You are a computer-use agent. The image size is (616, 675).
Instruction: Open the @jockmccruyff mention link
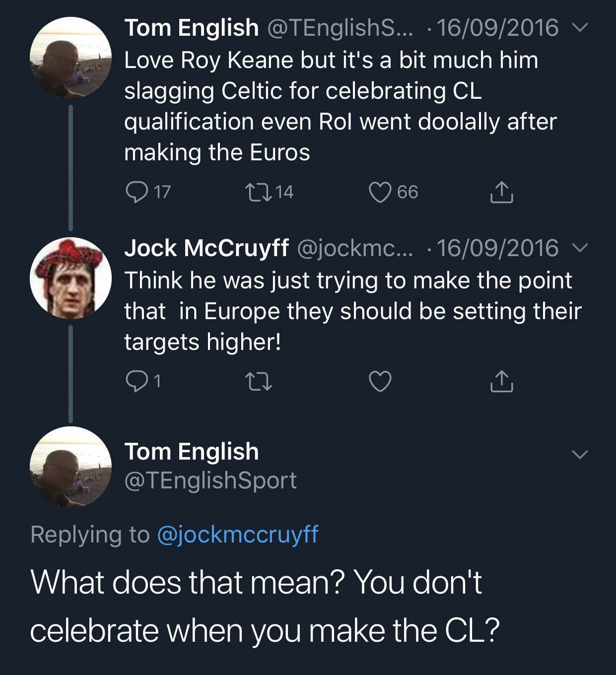(x=238, y=535)
